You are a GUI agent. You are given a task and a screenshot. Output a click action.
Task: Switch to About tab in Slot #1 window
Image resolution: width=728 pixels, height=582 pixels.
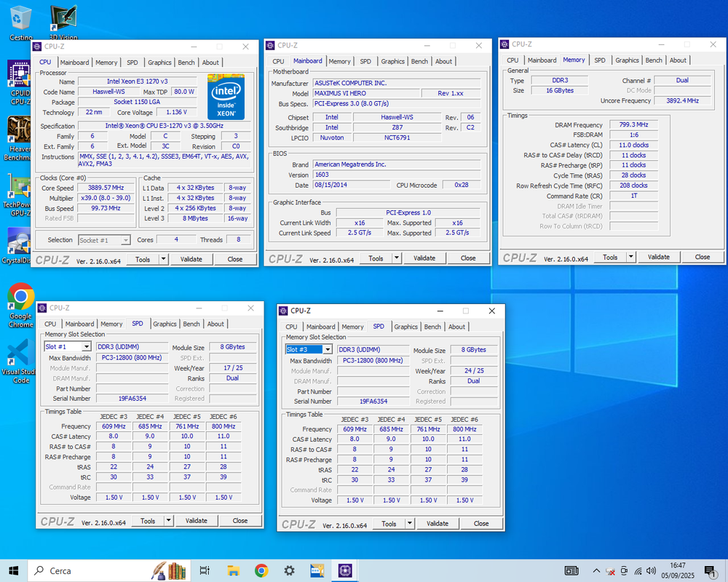point(215,324)
